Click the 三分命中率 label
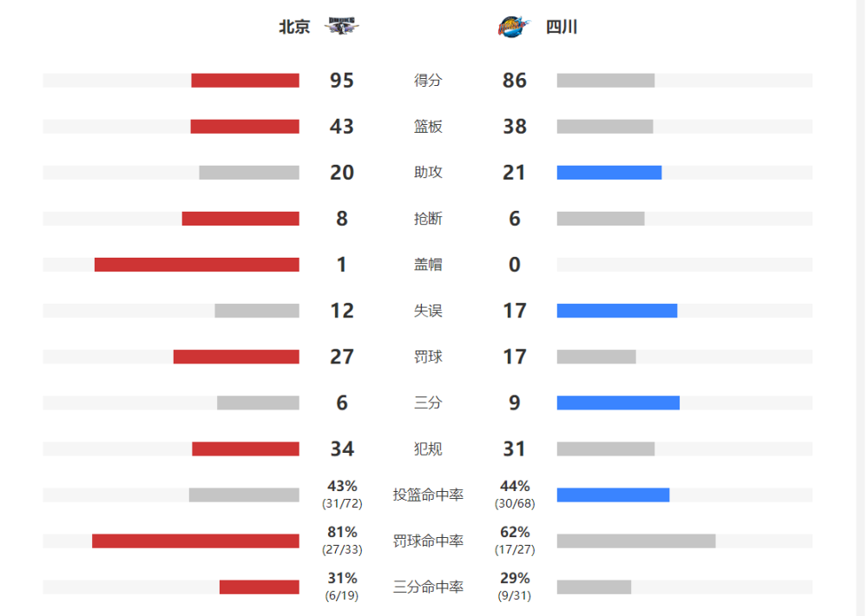 pos(428,587)
